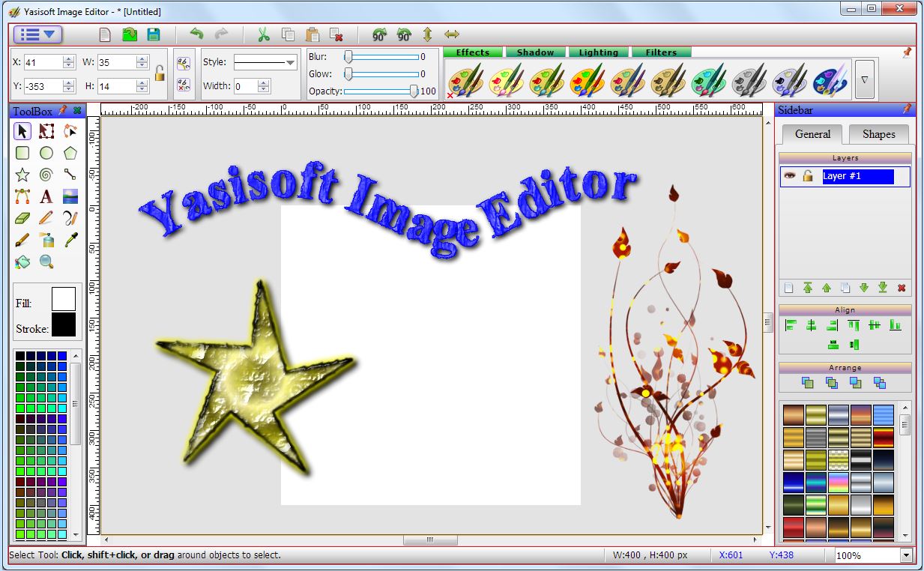Apply the first effect preset palette
This screenshot has width=924, height=571.
tap(465, 79)
